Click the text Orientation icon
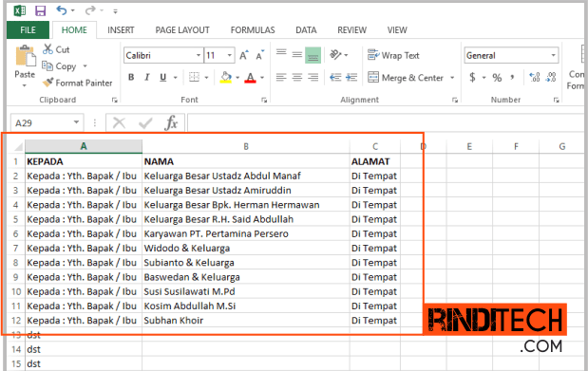The height and width of the screenshot is (371, 588). (335, 55)
